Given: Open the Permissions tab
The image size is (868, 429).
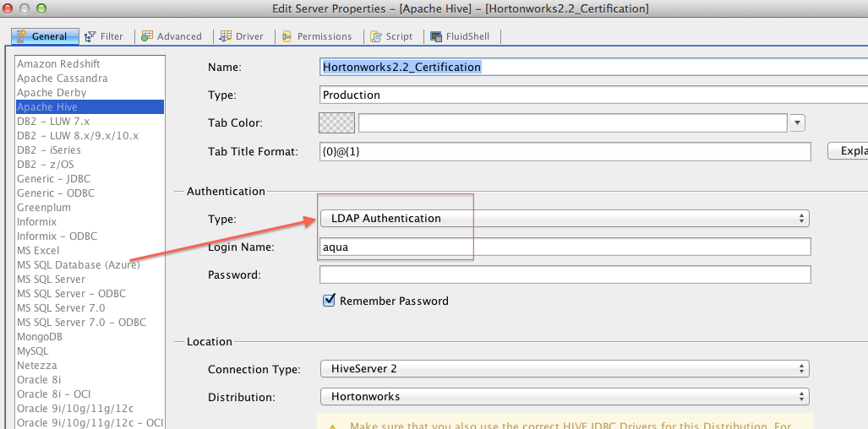Looking at the screenshot, I should click(317, 36).
